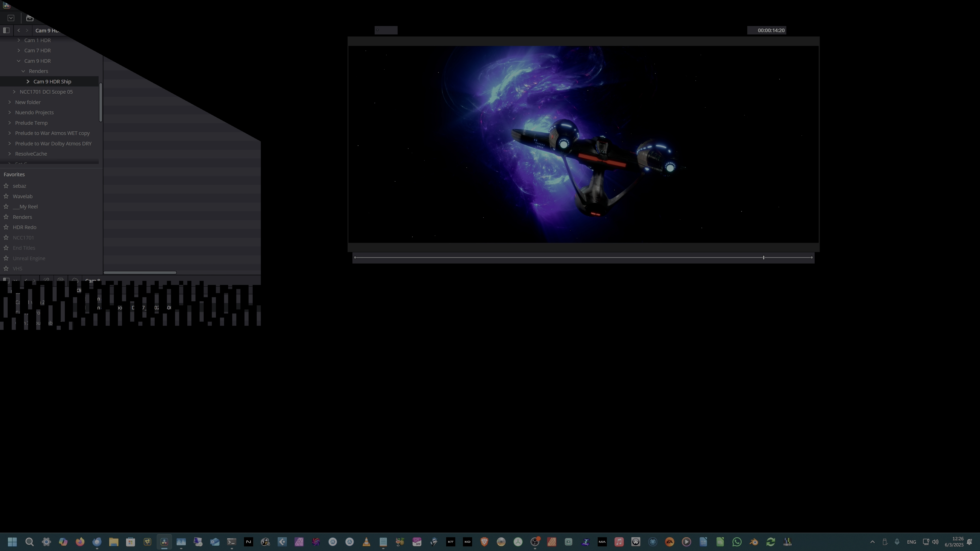Open the EA app from the taskbar
980x551 pixels.
(670, 542)
